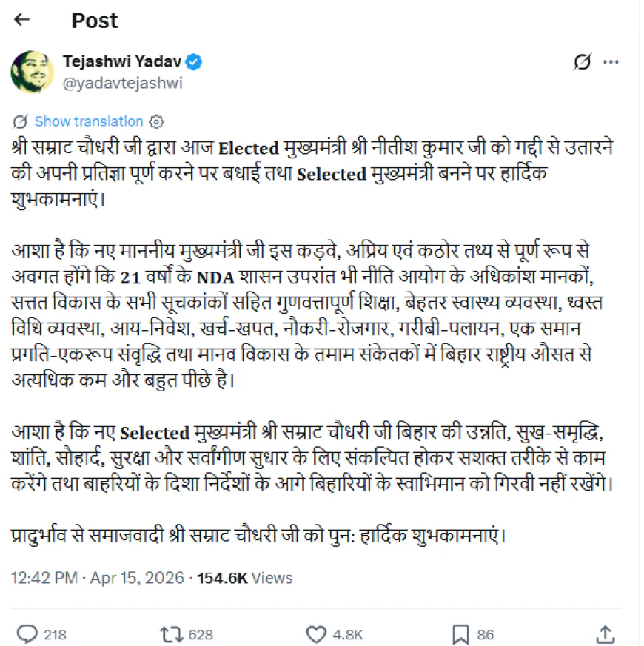Click the icon beside Show translation
Screen dimensions: 644x646
click(21, 121)
